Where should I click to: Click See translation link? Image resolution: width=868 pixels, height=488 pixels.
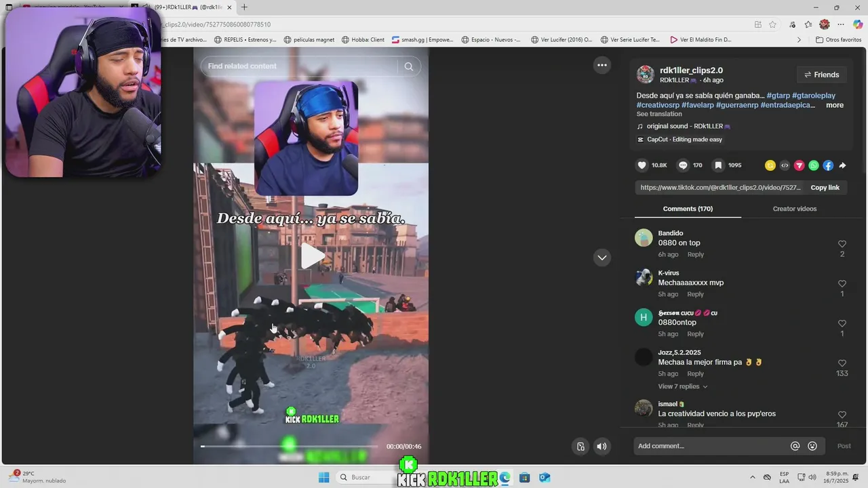point(659,114)
